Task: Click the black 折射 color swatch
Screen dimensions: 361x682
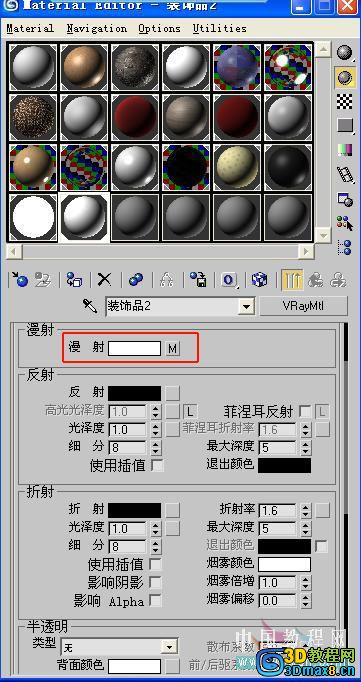Action: (x=134, y=510)
